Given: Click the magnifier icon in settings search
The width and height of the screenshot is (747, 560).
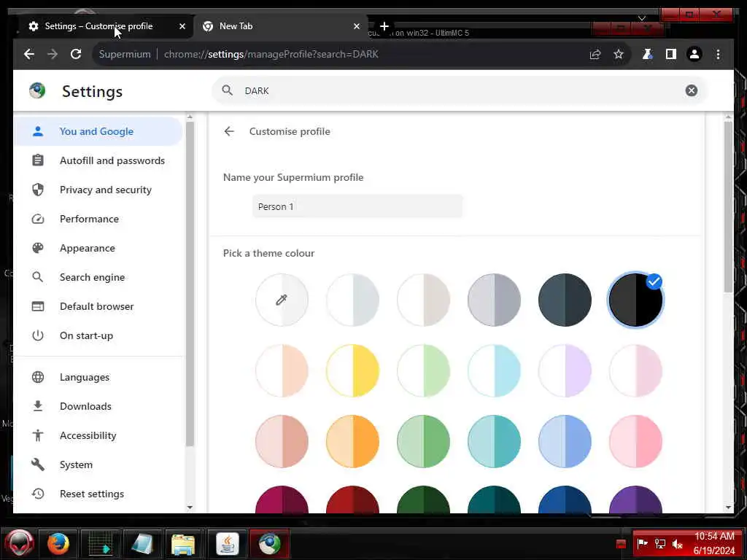Looking at the screenshot, I should point(228,90).
